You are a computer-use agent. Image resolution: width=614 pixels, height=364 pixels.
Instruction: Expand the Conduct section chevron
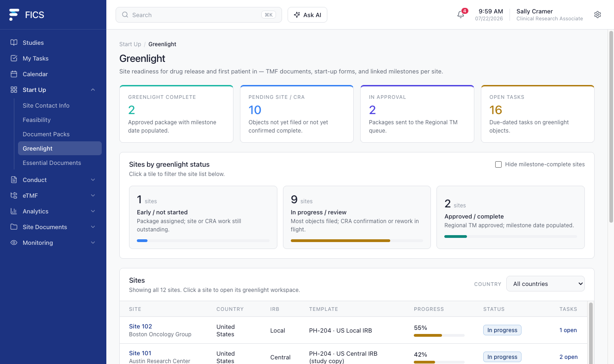(x=93, y=180)
